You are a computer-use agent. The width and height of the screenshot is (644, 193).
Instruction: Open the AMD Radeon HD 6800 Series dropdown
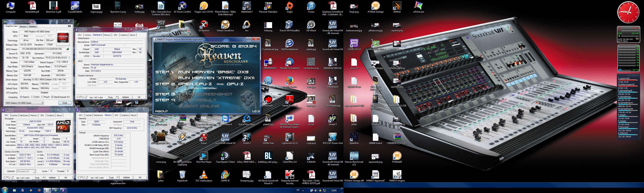(x=25, y=103)
